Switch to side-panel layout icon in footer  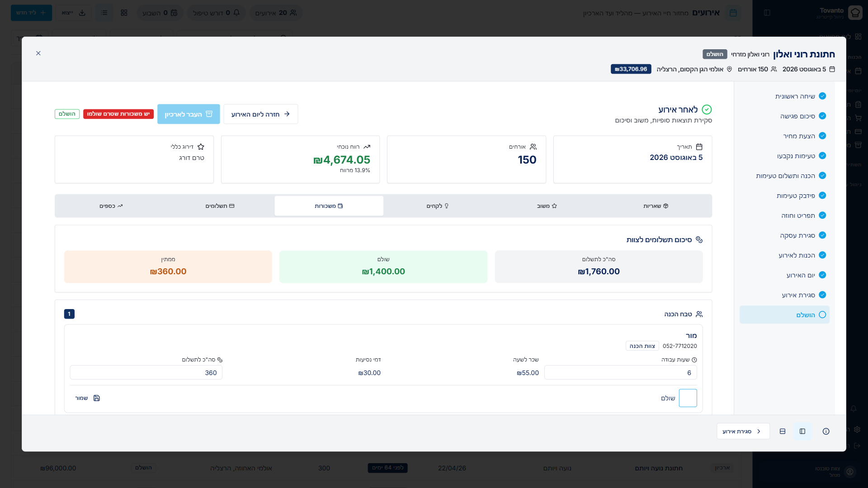[802, 432]
